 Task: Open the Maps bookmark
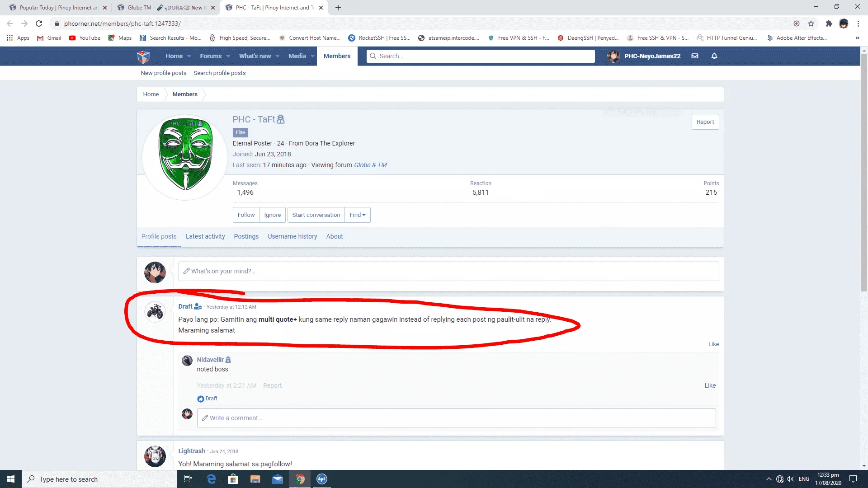[120, 38]
